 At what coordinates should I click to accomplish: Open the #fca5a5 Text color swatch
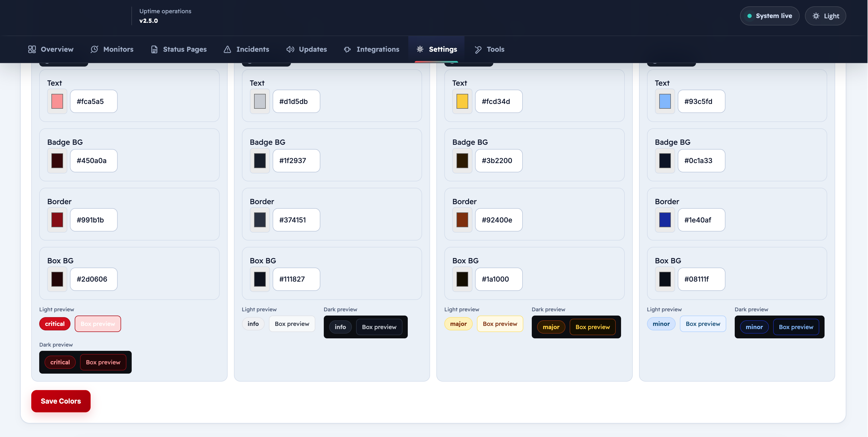(57, 101)
